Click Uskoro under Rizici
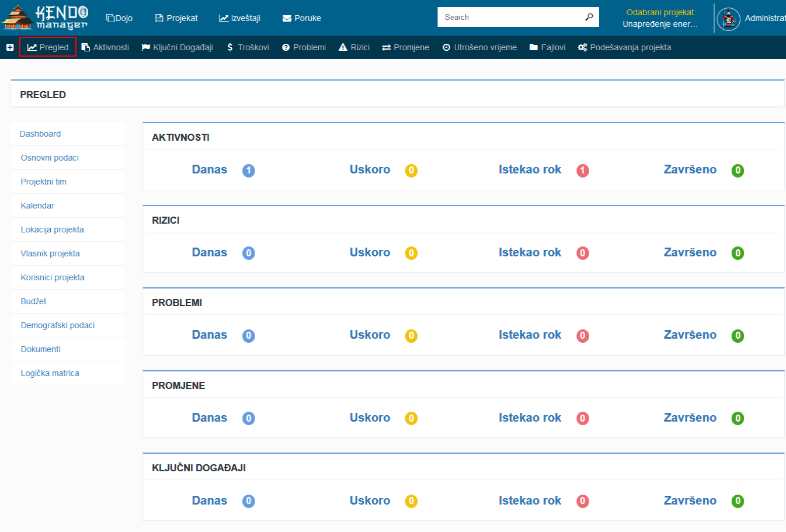The height and width of the screenshot is (532, 786). click(x=370, y=252)
